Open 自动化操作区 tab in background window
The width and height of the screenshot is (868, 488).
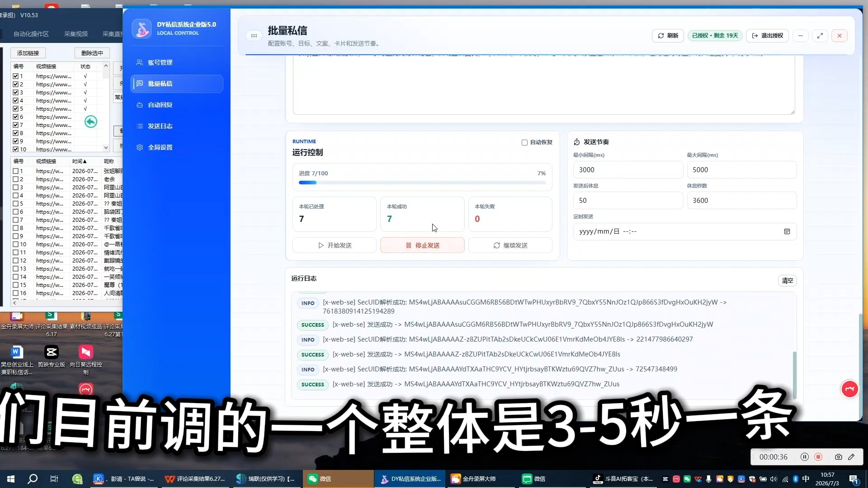click(31, 34)
